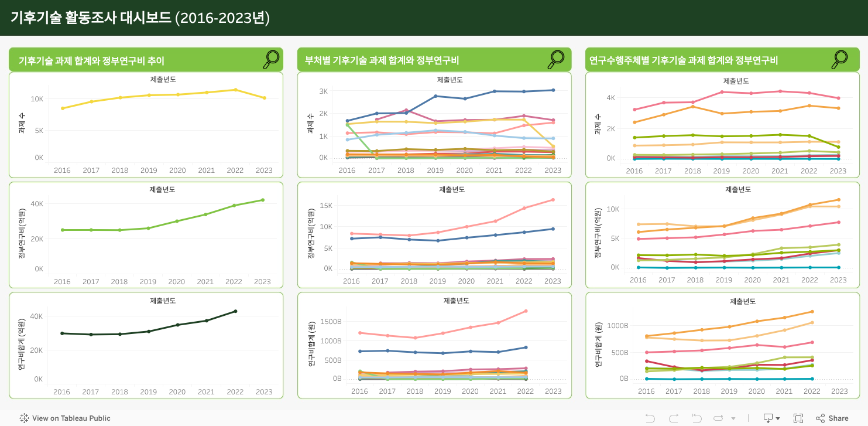Open the Download dropdown in the bottom toolbar
868x426 pixels.
click(x=771, y=418)
